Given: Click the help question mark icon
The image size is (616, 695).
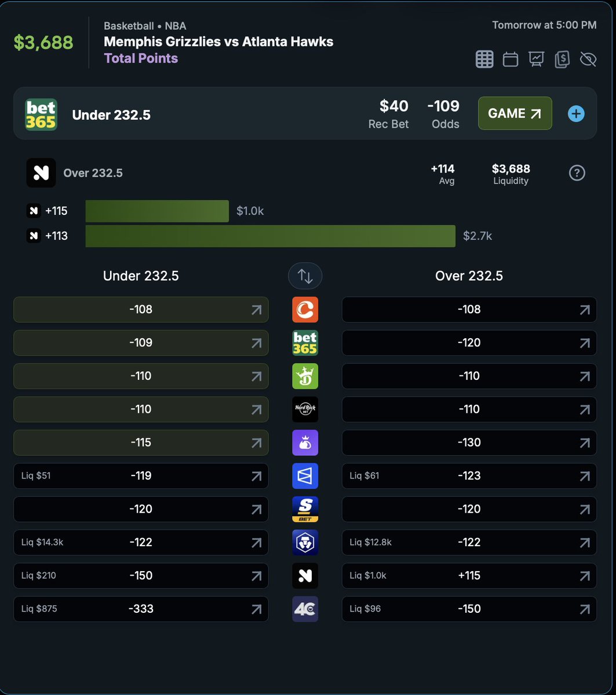Looking at the screenshot, I should click(x=577, y=173).
